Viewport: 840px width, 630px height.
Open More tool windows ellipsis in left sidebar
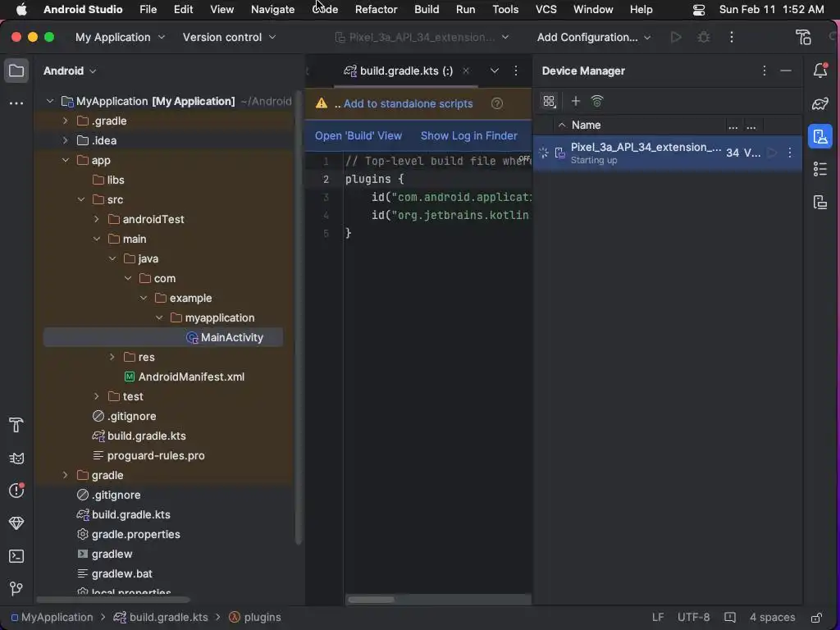click(x=16, y=103)
